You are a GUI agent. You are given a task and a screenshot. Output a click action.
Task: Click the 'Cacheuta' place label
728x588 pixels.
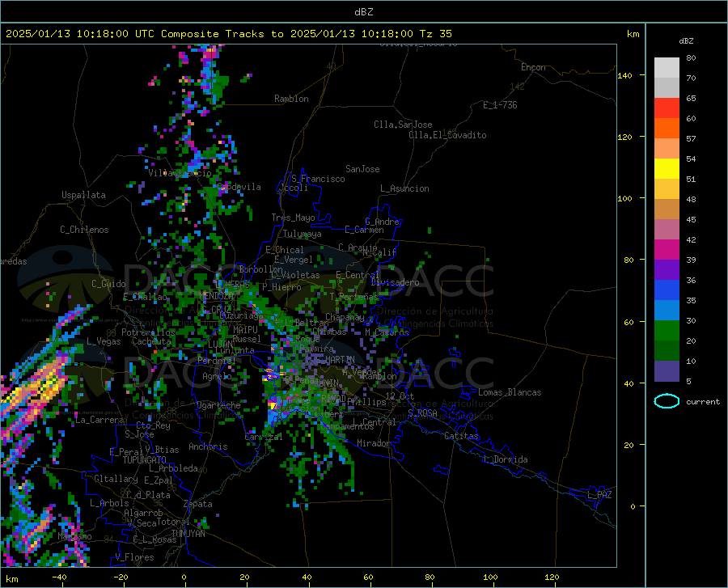[151, 341]
